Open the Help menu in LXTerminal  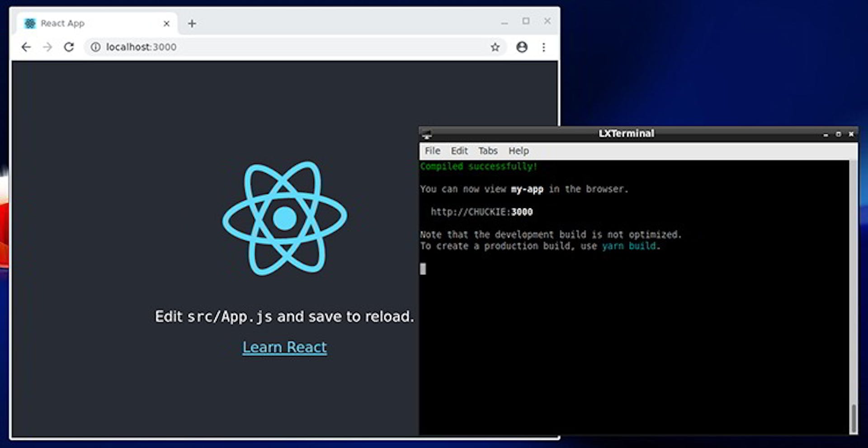(519, 151)
